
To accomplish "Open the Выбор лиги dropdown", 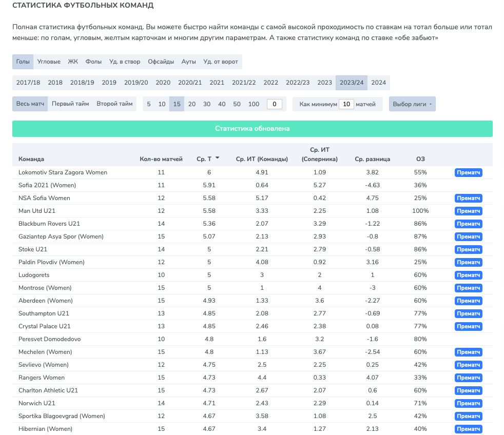I will (x=413, y=104).
